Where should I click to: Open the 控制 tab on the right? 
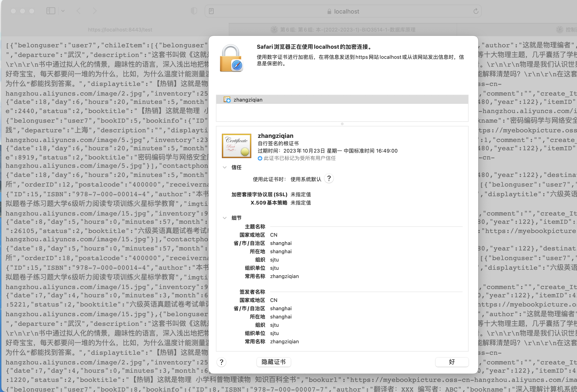coord(567,30)
